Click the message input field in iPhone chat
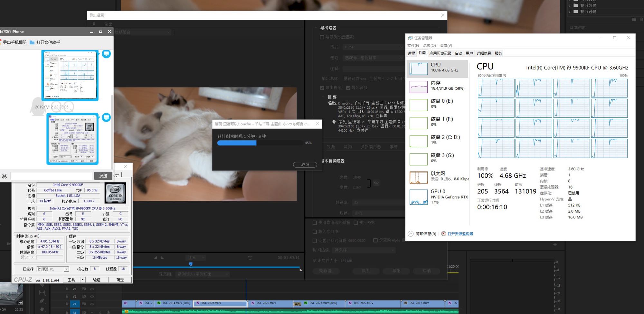Image resolution: width=644 pixels, height=314 pixels. [51, 176]
